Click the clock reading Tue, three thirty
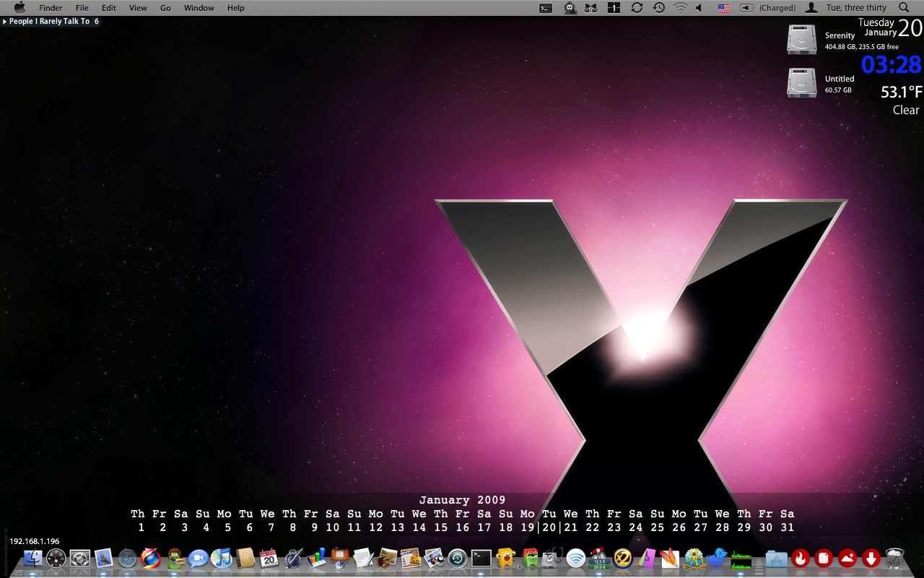 coord(856,8)
